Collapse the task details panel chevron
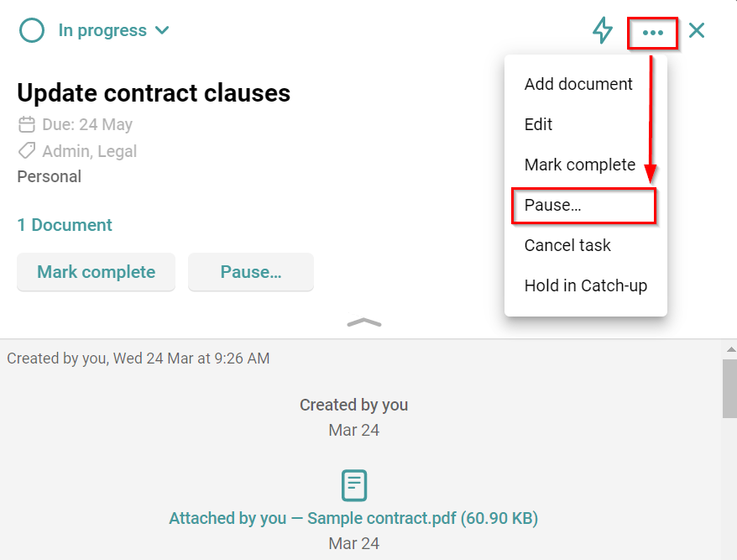 pos(364,322)
